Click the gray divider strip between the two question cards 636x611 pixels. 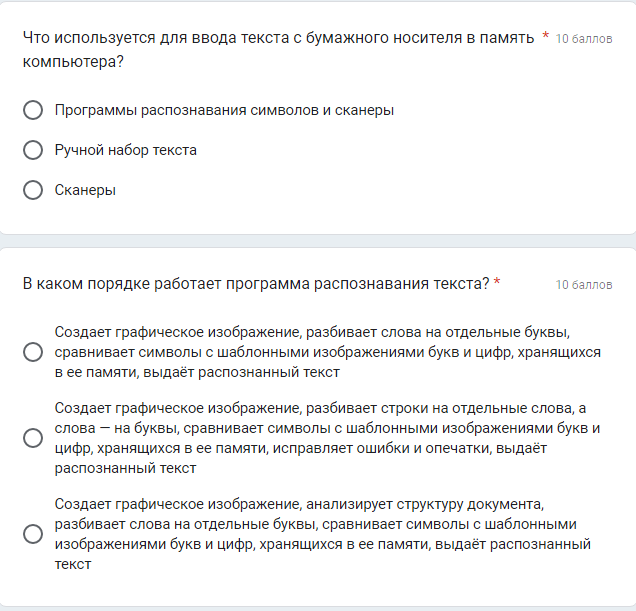[318, 241]
